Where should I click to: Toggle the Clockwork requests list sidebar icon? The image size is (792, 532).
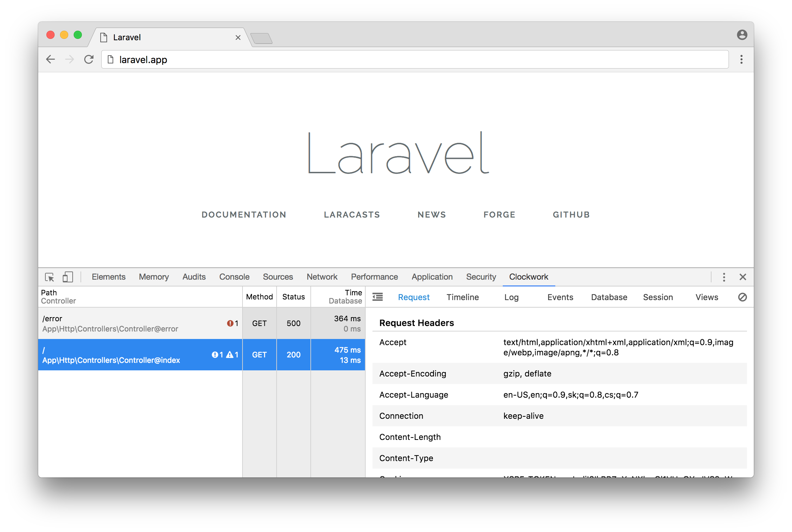378,297
